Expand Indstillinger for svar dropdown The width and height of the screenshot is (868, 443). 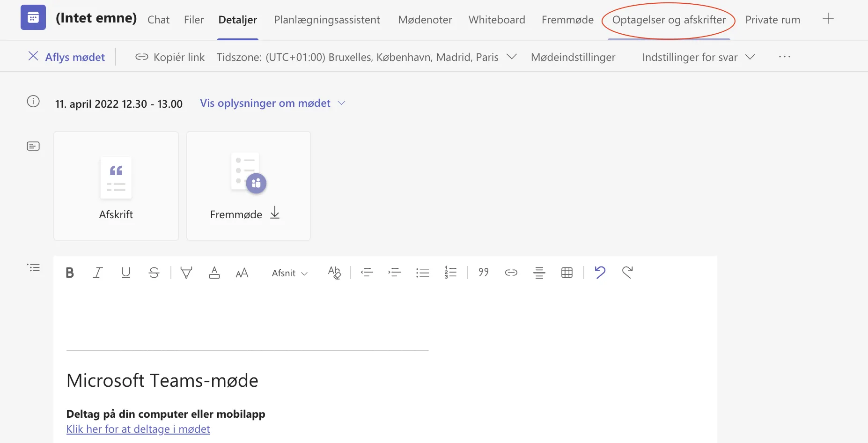coord(699,57)
